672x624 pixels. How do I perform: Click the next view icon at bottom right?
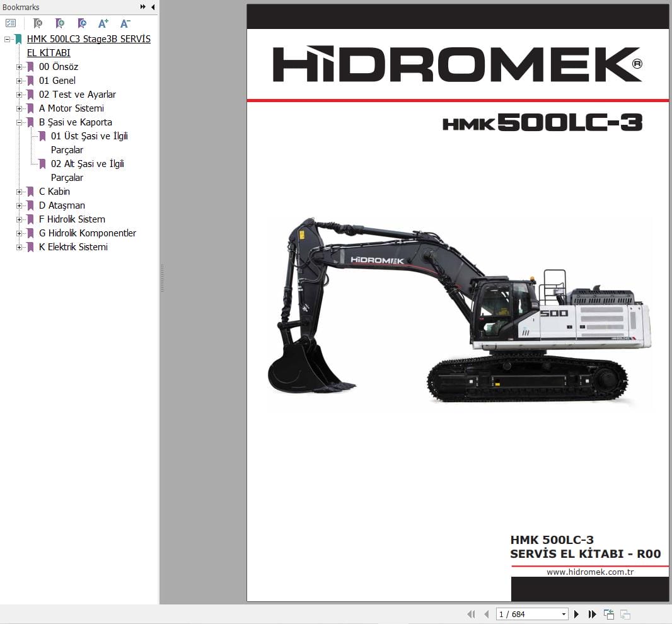click(x=625, y=613)
